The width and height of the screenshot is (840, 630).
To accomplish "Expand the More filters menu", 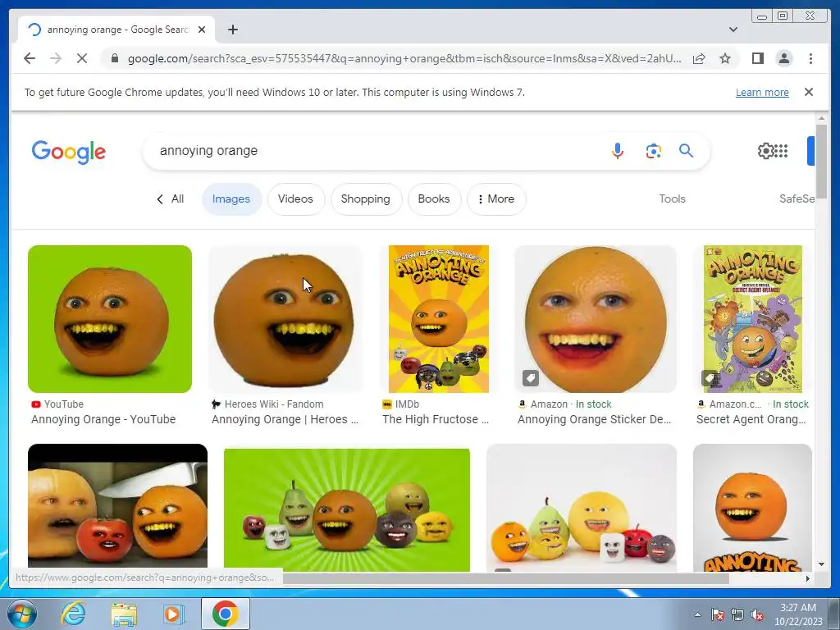I will [x=496, y=199].
